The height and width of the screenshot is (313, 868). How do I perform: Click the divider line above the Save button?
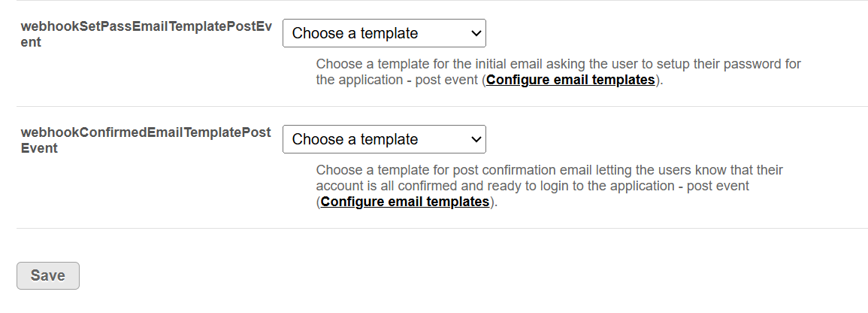(x=442, y=228)
